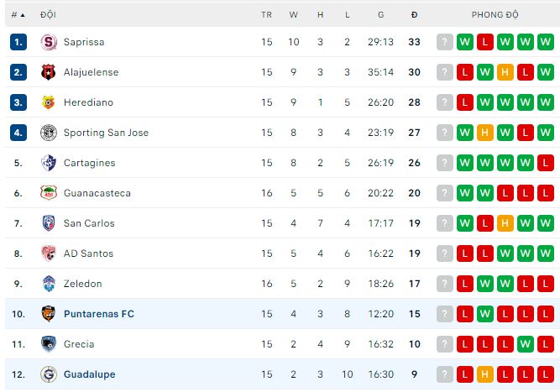Open the Zeledon team link
The height and width of the screenshot is (392, 560).
pyautogui.click(x=82, y=284)
